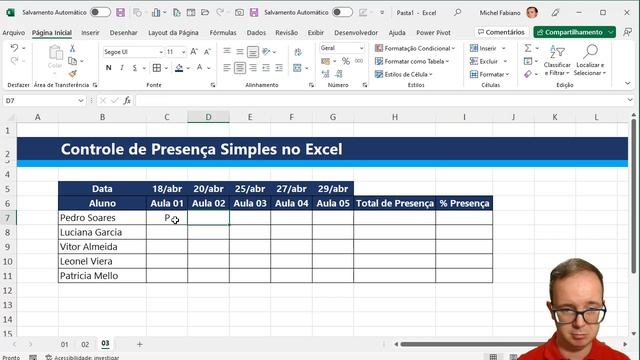This screenshot has width=640, height=360.
Task: Click the underline S icon
Action: 135,68
